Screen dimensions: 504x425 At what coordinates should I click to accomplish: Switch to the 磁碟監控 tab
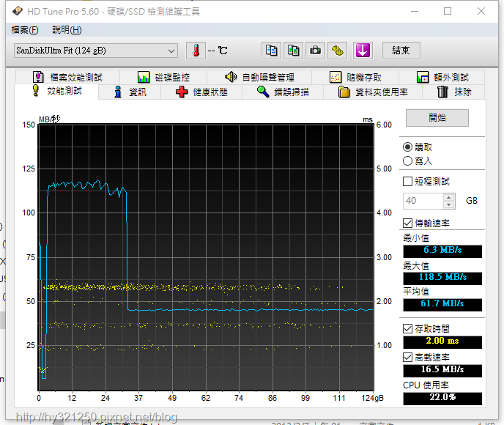(x=163, y=77)
